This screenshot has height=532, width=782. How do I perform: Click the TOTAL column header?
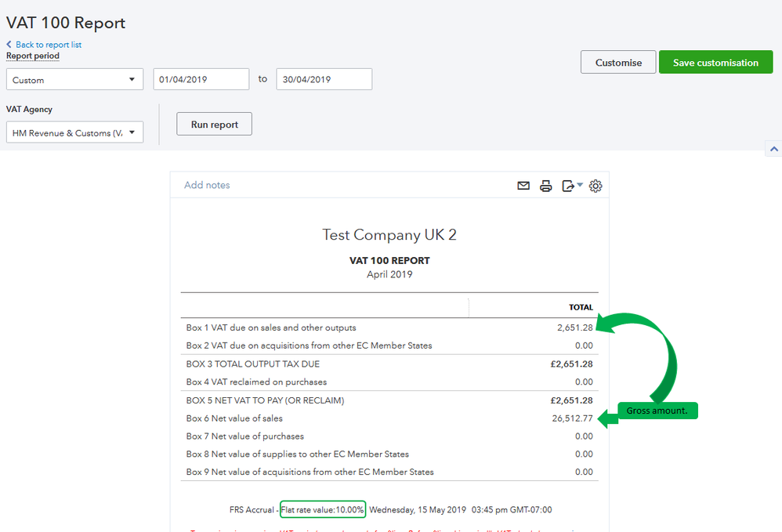click(581, 307)
